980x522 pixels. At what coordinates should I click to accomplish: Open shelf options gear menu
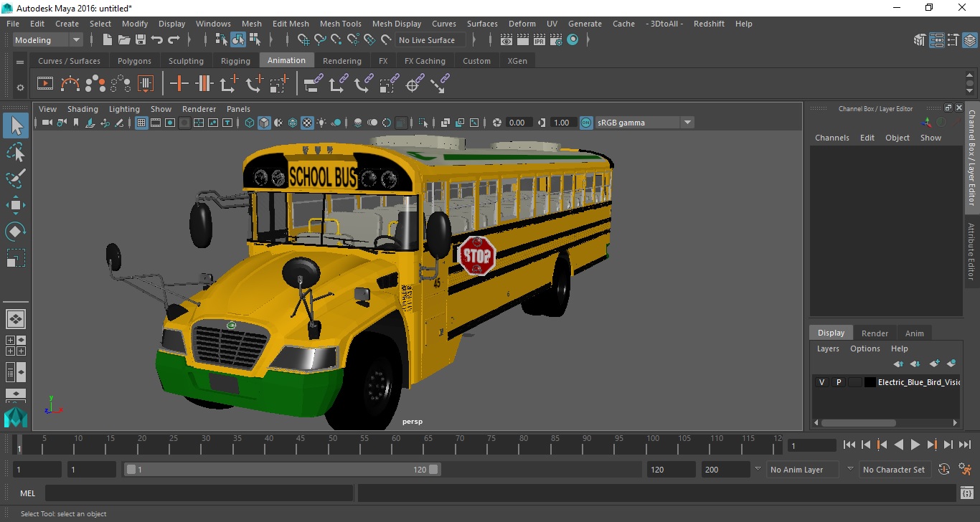coord(20,87)
